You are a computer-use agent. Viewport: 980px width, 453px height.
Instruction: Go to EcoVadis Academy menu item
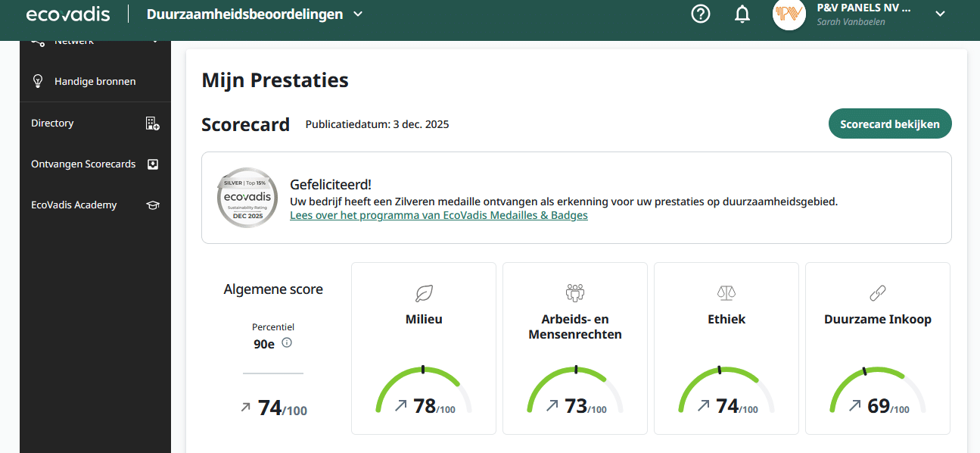[x=73, y=205]
